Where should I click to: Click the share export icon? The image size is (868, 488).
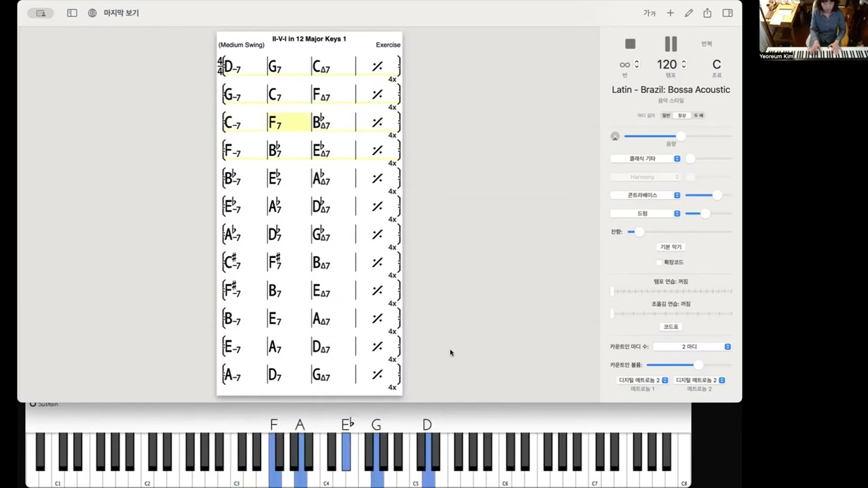707,13
